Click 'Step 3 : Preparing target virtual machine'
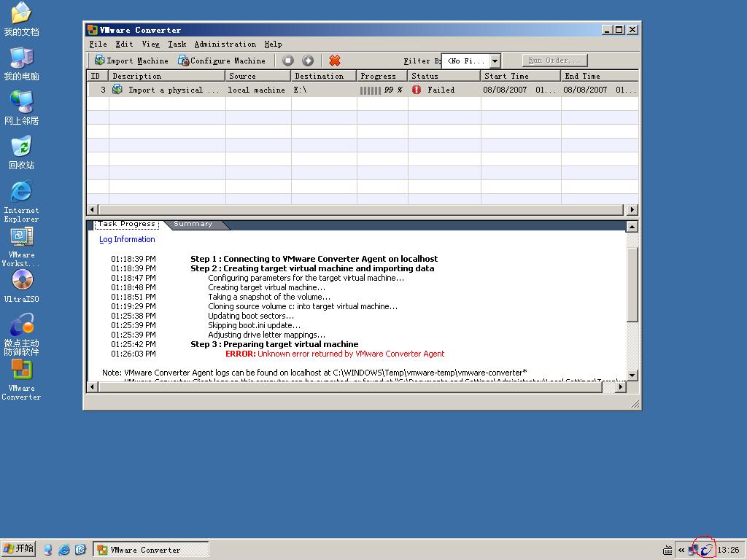The height and width of the screenshot is (560, 747). (x=274, y=344)
